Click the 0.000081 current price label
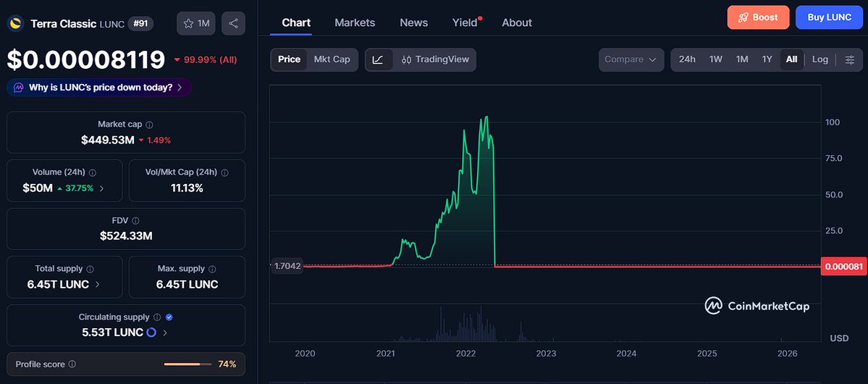Image resolution: width=868 pixels, height=384 pixels. coord(843,267)
